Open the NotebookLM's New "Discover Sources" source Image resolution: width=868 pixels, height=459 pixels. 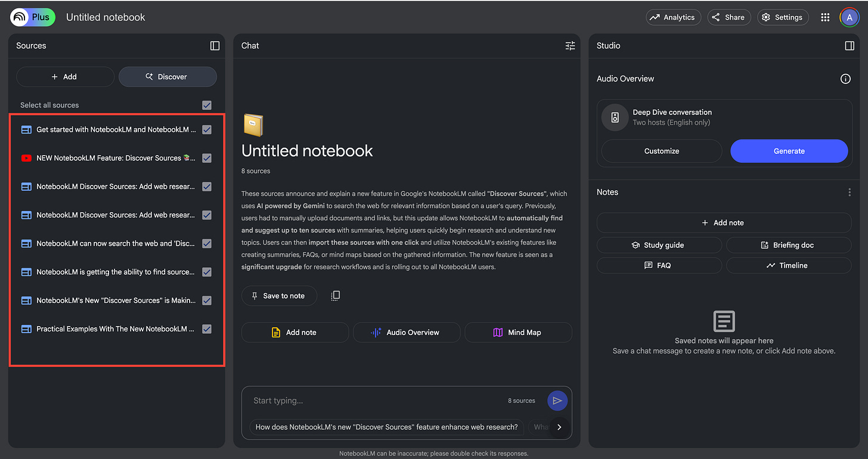(x=116, y=300)
